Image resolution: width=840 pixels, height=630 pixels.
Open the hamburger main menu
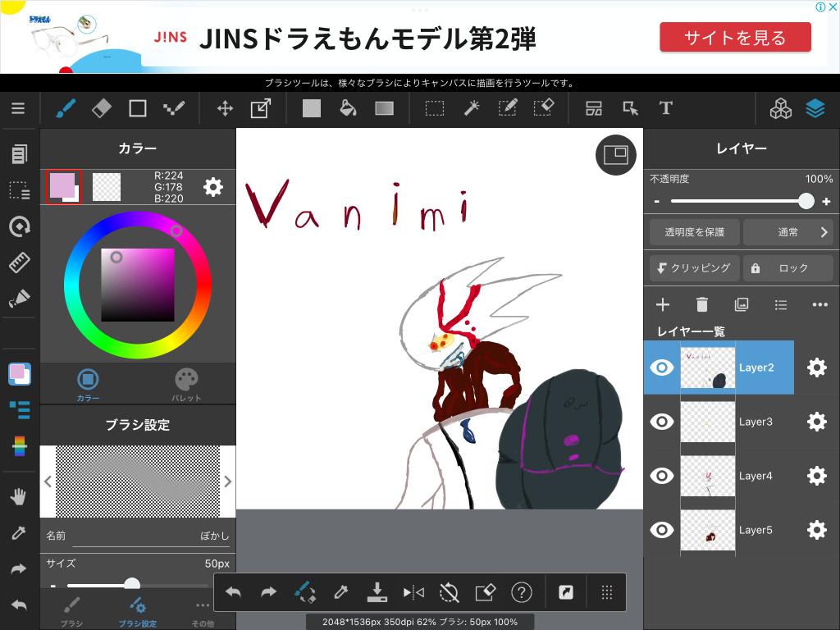[18, 108]
